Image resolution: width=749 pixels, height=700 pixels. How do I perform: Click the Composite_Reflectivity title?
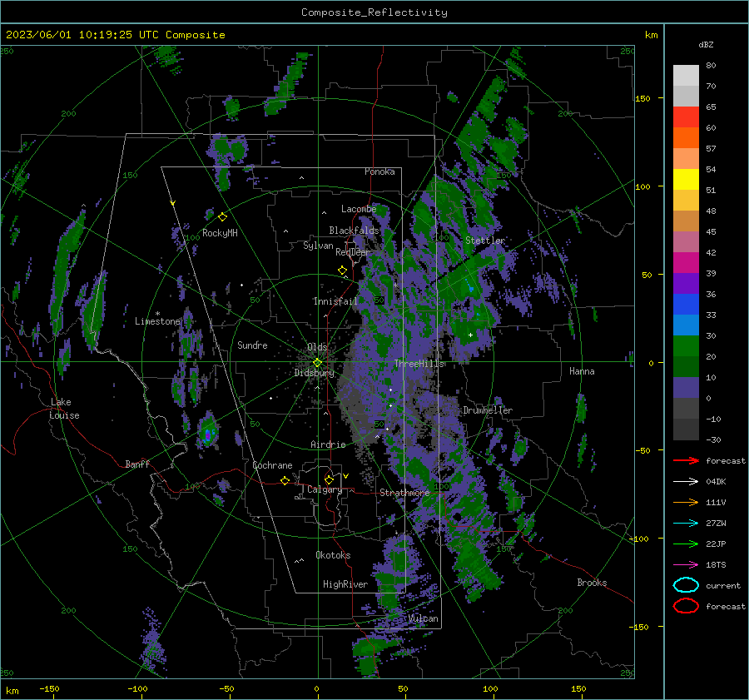tap(374, 12)
